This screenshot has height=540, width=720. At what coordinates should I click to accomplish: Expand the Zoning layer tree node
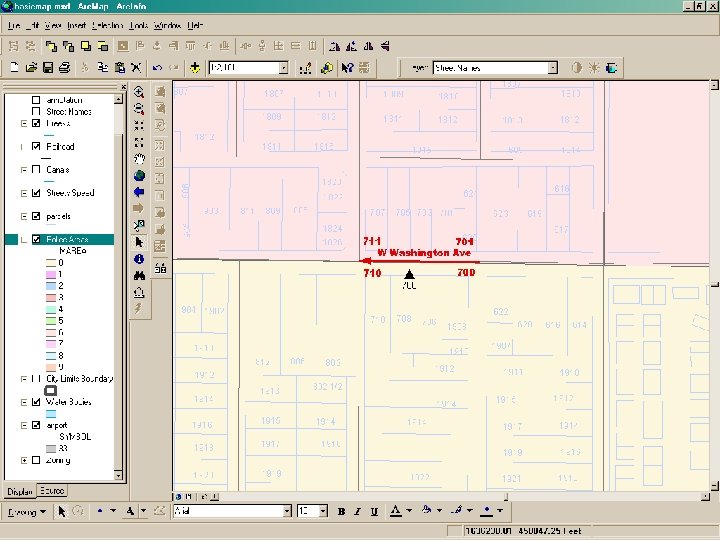(24, 460)
